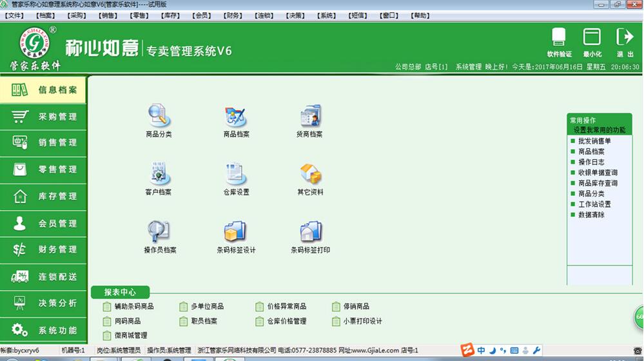Open the 【会员】 menu

[202, 15]
